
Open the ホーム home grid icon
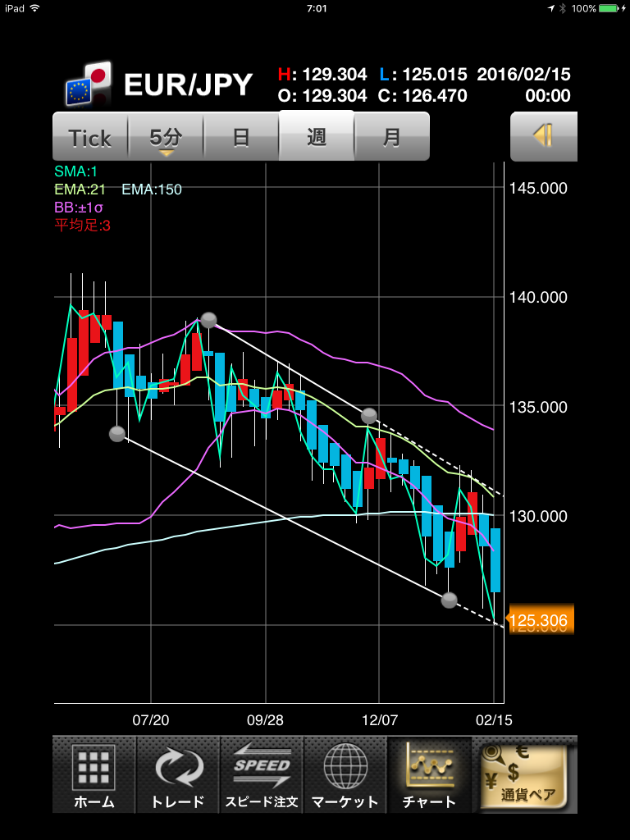tap(94, 774)
